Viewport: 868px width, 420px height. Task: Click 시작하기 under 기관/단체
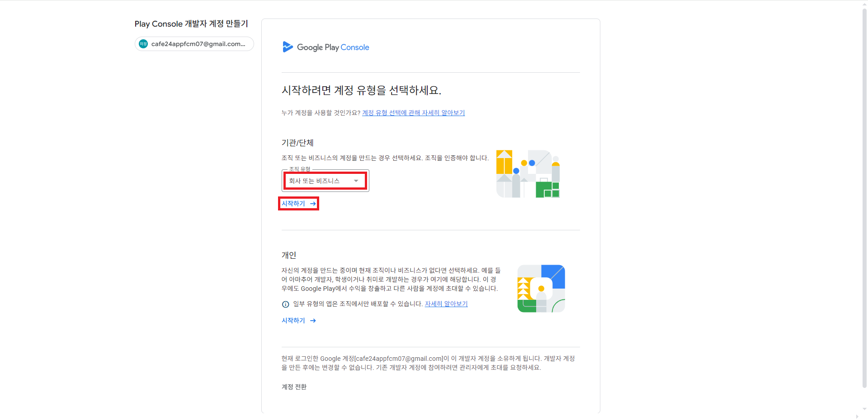(298, 204)
